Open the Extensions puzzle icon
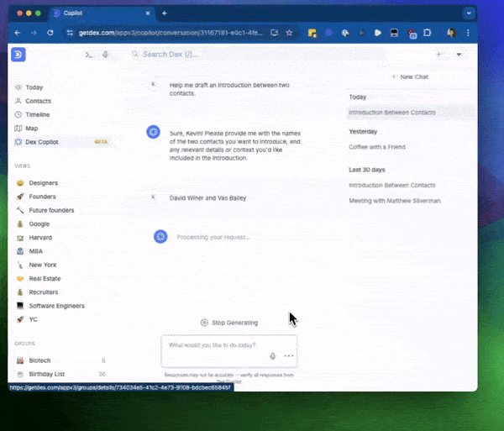 click(x=428, y=33)
